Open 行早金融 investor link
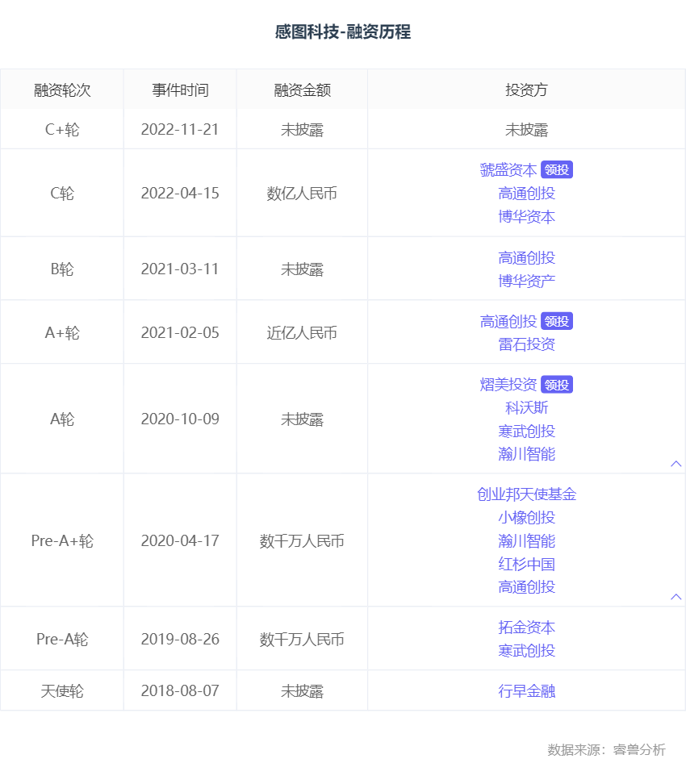 click(x=526, y=691)
